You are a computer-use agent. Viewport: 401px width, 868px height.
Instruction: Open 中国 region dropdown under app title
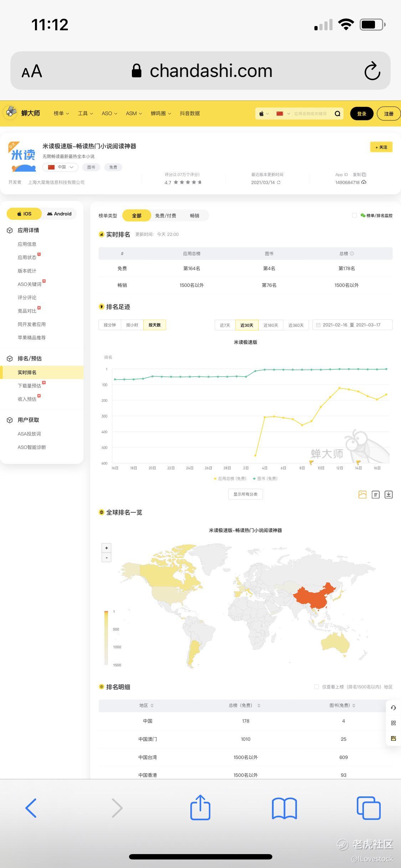coord(60,167)
